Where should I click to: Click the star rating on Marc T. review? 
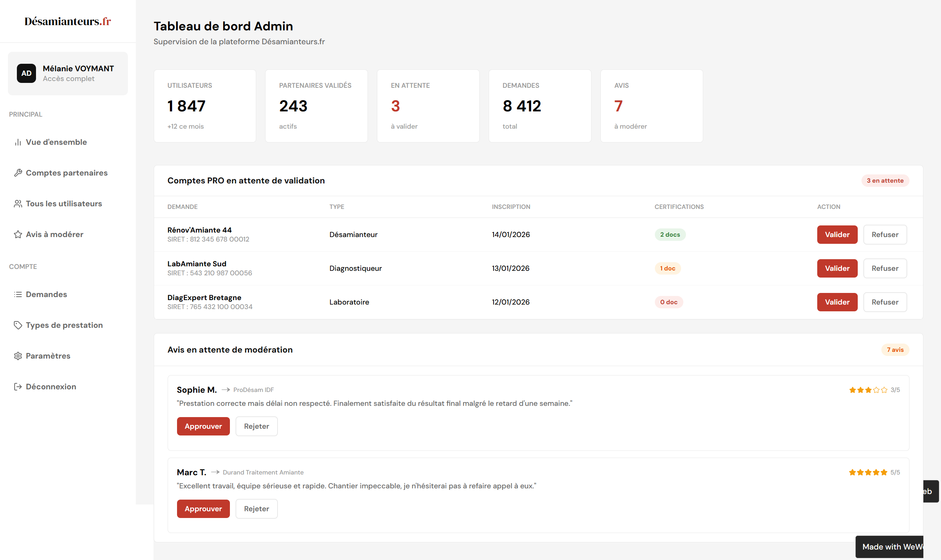pyautogui.click(x=868, y=473)
